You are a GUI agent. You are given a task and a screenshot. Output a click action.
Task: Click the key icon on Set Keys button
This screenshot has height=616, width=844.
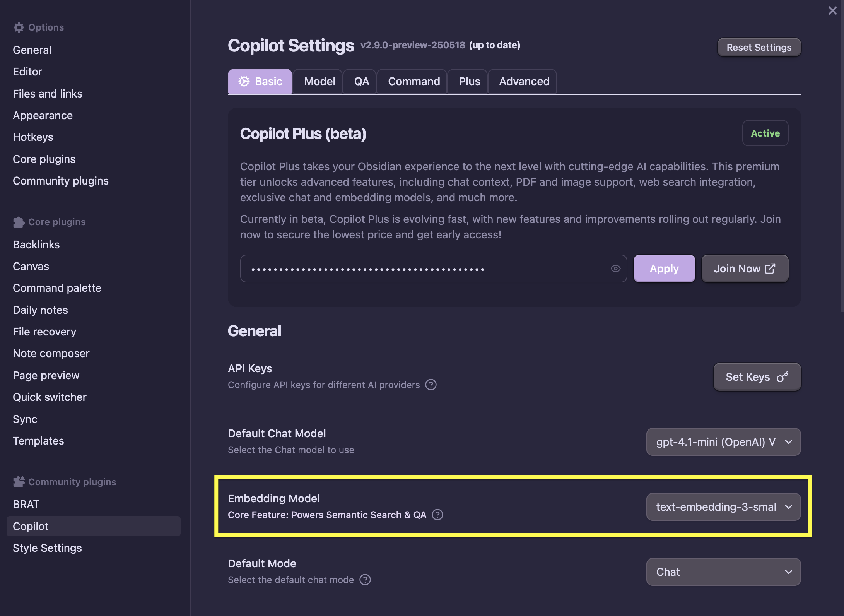coord(782,377)
